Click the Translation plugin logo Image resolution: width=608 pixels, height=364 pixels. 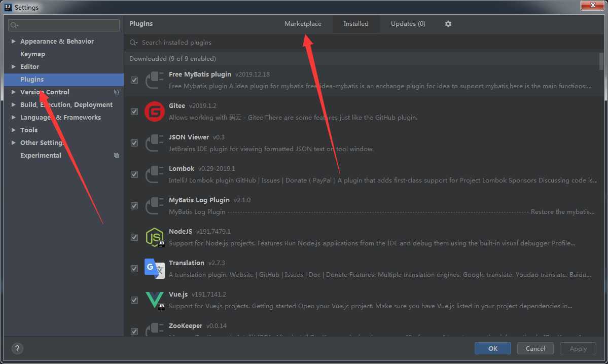(x=154, y=269)
